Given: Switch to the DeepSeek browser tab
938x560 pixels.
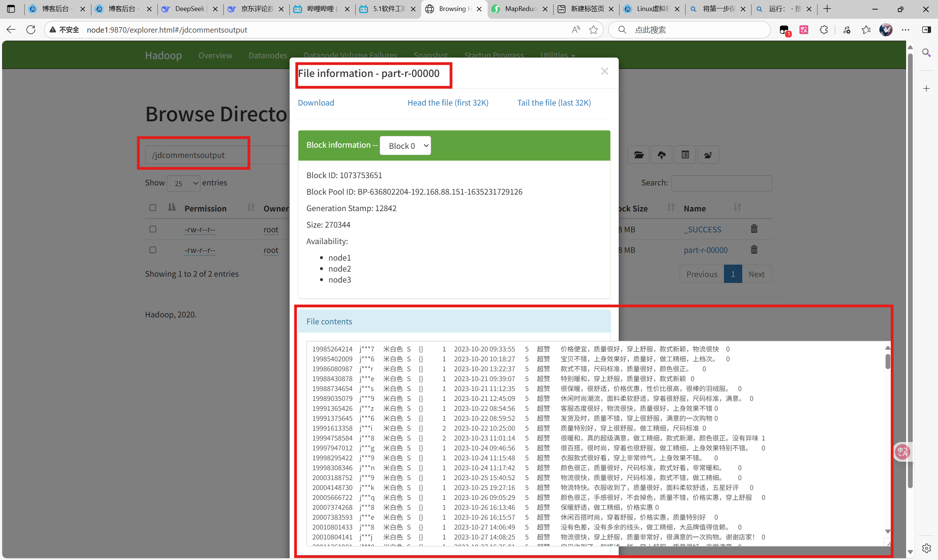Looking at the screenshot, I should coord(189,9).
